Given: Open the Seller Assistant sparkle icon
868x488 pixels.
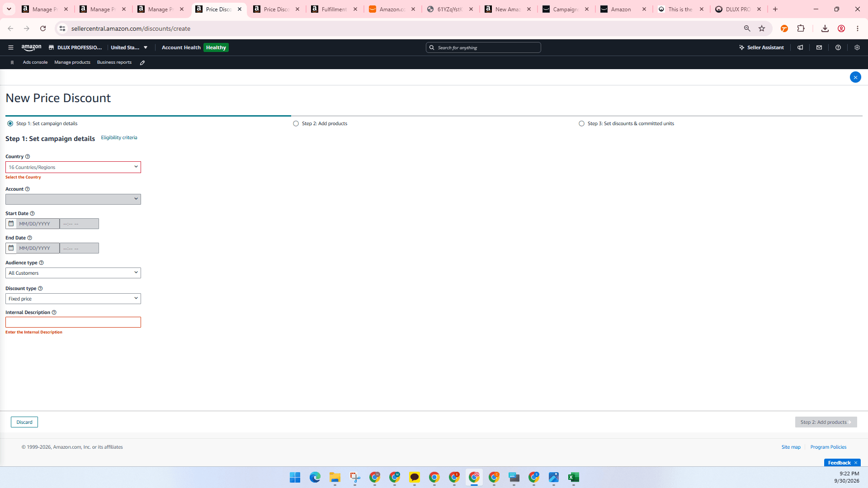Looking at the screenshot, I should (741, 47).
